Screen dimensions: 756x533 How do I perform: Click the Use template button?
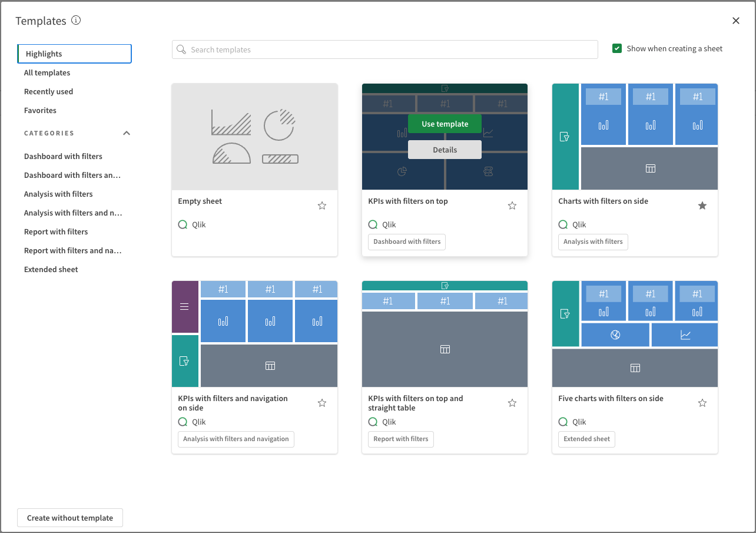coord(445,124)
